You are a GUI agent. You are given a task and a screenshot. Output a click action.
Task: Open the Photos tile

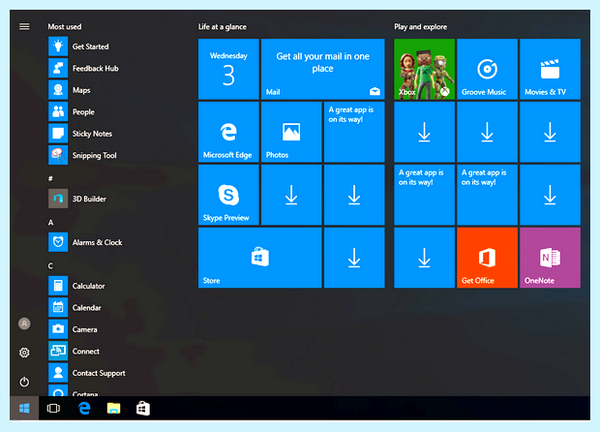click(x=291, y=132)
